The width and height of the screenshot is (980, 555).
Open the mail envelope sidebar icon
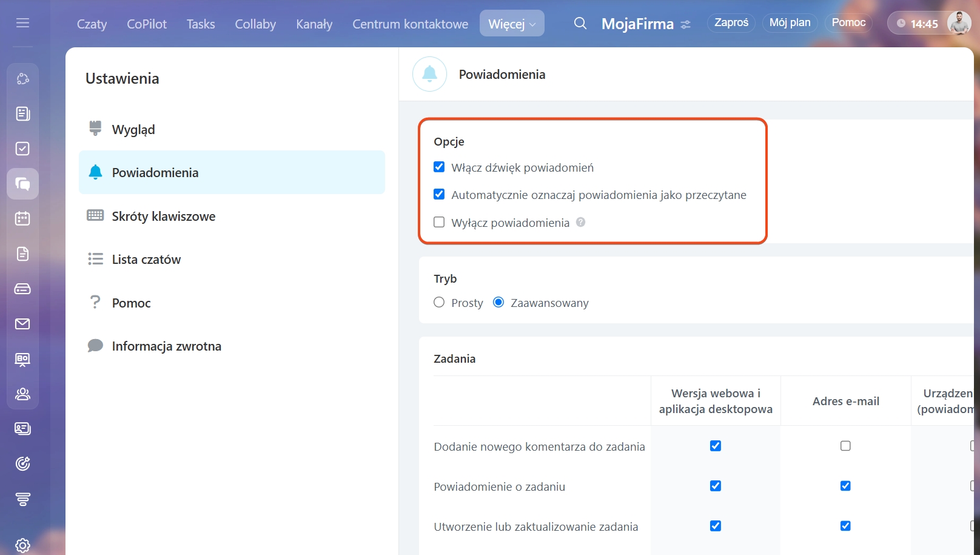[22, 324]
